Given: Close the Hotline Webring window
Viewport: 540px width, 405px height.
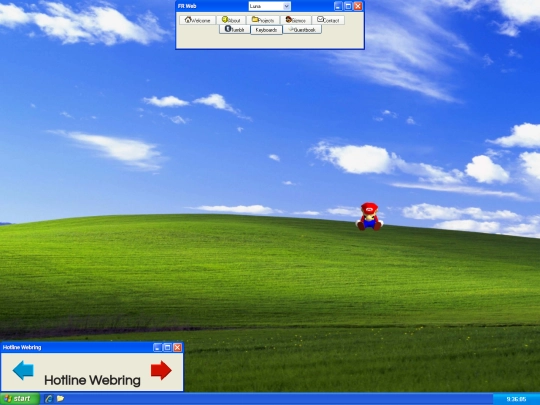Looking at the screenshot, I should 177,347.
